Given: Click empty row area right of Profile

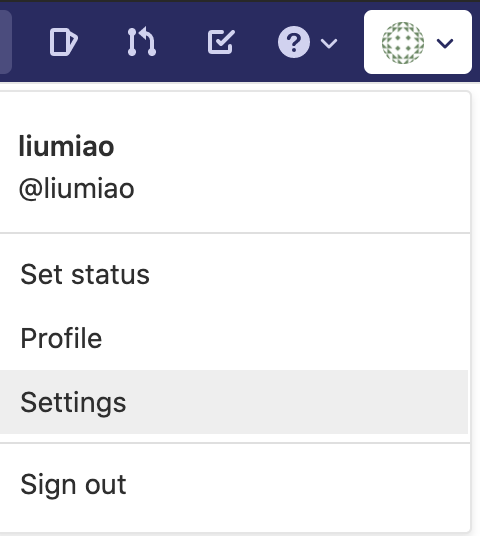Looking at the screenshot, I should coord(284,338).
